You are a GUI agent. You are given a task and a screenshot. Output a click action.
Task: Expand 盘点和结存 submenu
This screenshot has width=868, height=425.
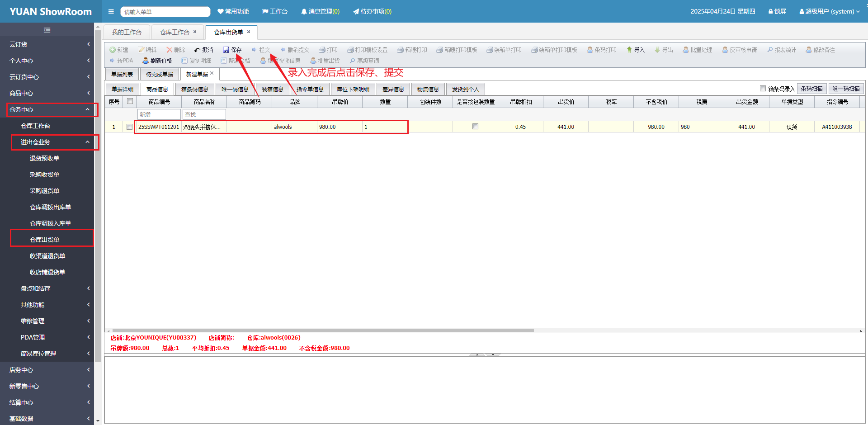pos(47,288)
